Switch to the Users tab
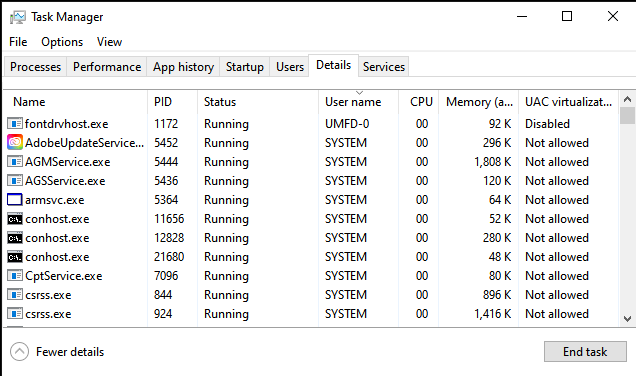Image resolution: width=636 pixels, height=376 pixels. [x=290, y=67]
